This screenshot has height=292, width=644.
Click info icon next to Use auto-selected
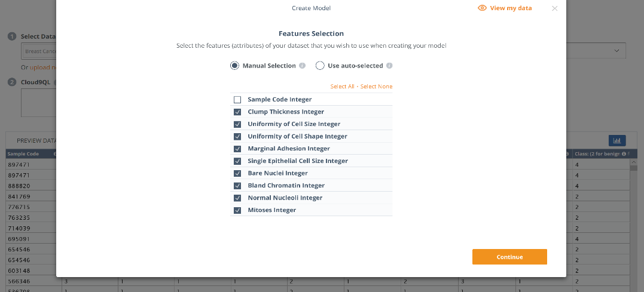click(x=389, y=66)
